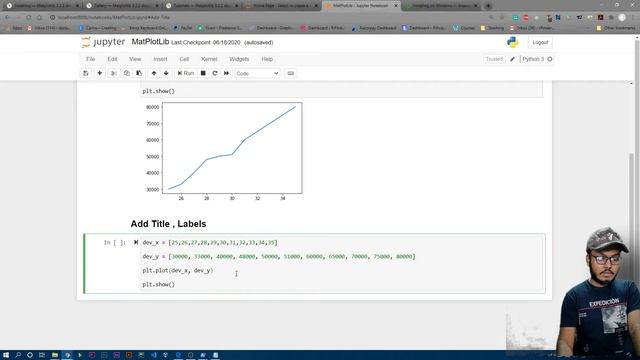The height and width of the screenshot is (360, 640).
Task: Open Task View on taskbar
Action: (x=42, y=355)
